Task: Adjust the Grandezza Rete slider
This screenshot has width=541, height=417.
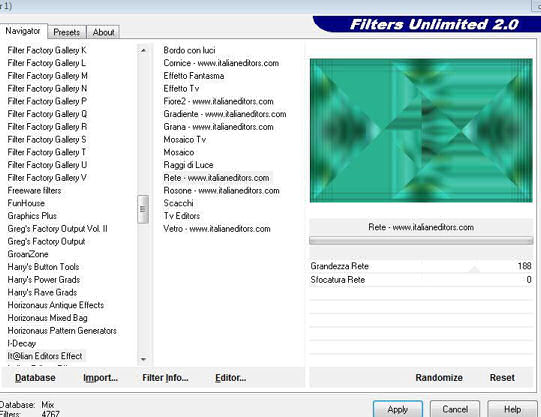Action: coord(421,266)
